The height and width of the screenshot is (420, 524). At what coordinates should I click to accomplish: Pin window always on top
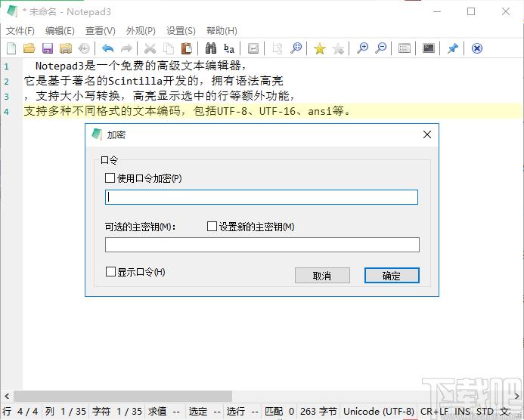pos(452,48)
